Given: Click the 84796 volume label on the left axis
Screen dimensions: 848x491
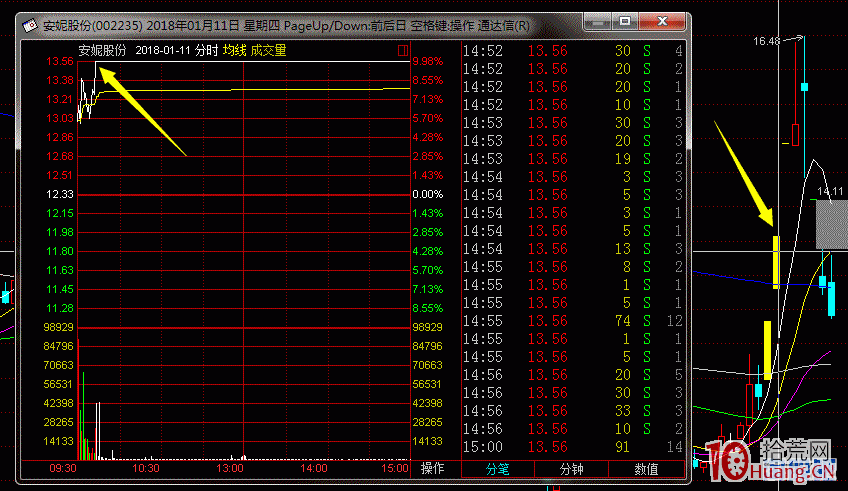Looking at the screenshot, I should 58,346.
